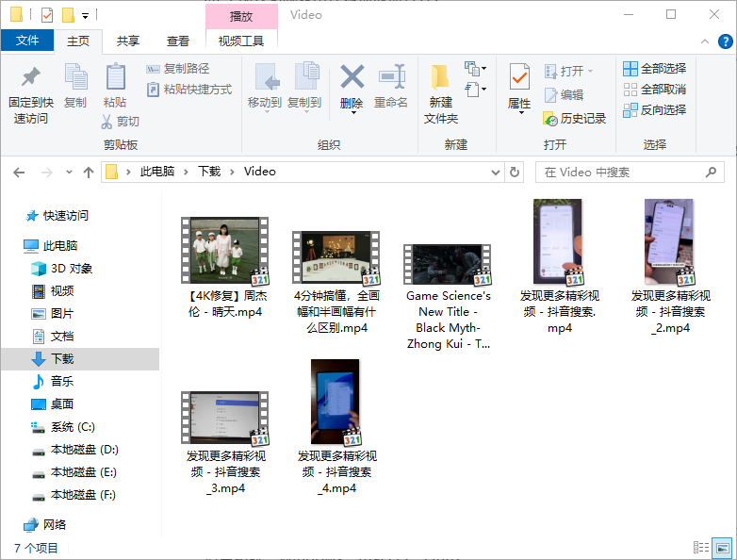
Task: Expand the Open (打开) dropdown
Action: [590, 72]
